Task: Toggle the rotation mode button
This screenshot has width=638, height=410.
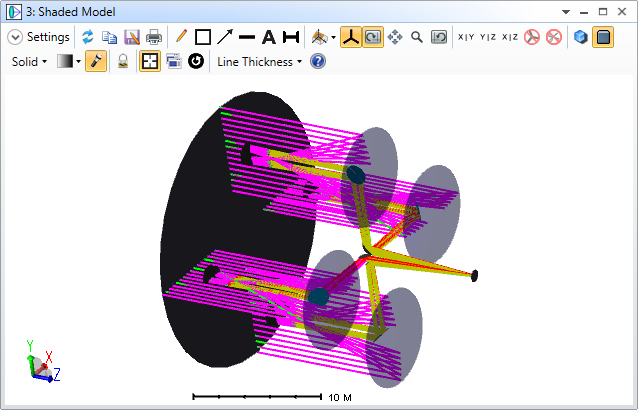Action: (373, 37)
